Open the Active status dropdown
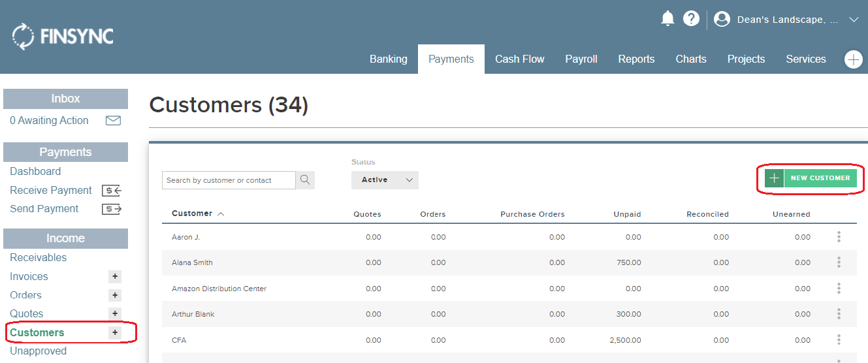 [385, 180]
